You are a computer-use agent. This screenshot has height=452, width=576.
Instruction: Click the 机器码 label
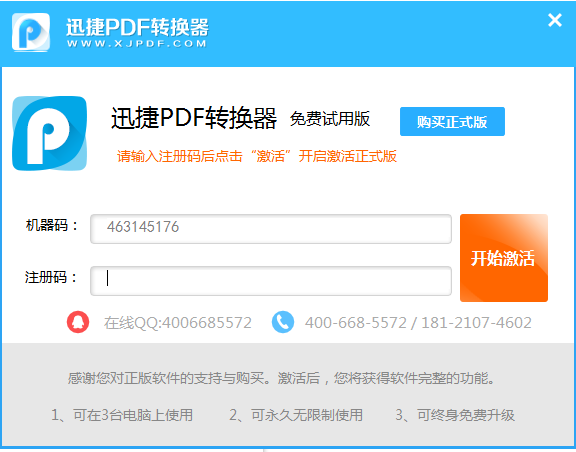point(52,225)
